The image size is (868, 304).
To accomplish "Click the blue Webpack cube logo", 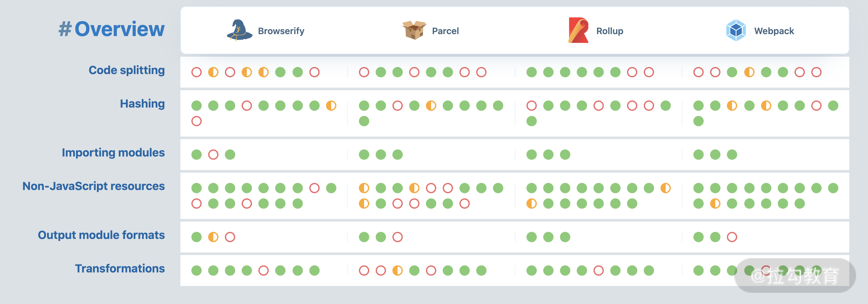I will pos(736,30).
